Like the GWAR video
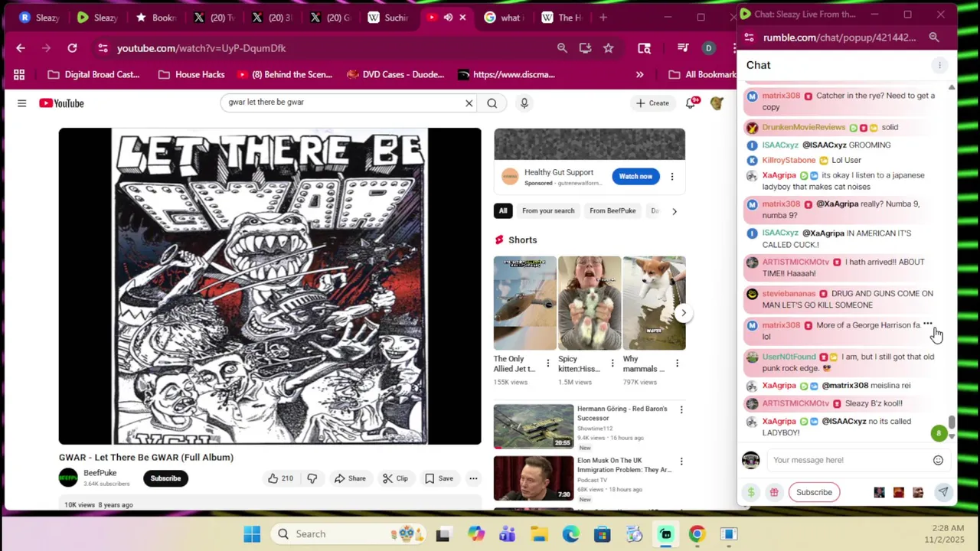The image size is (980, 551). coord(280,478)
